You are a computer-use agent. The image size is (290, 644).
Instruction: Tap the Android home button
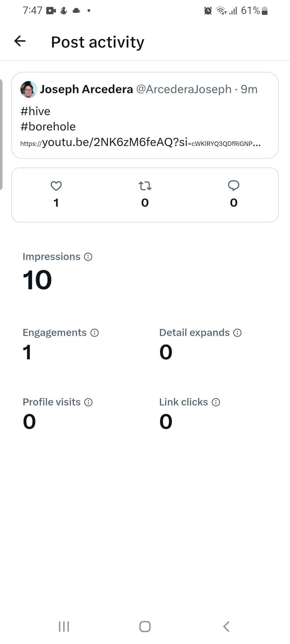(145, 627)
